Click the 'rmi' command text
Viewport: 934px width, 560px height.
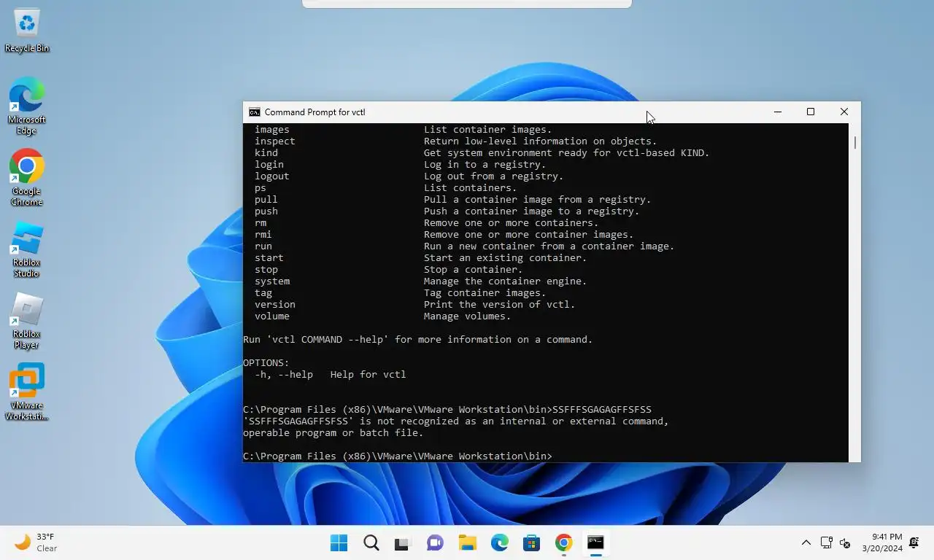click(263, 235)
